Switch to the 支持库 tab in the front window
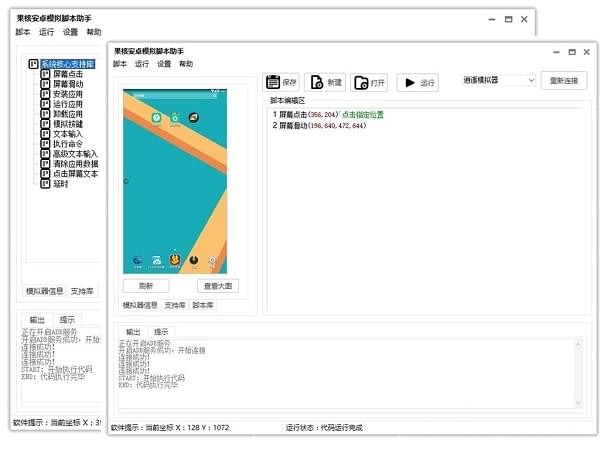The width and height of the screenshot is (600, 450). [175, 305]
